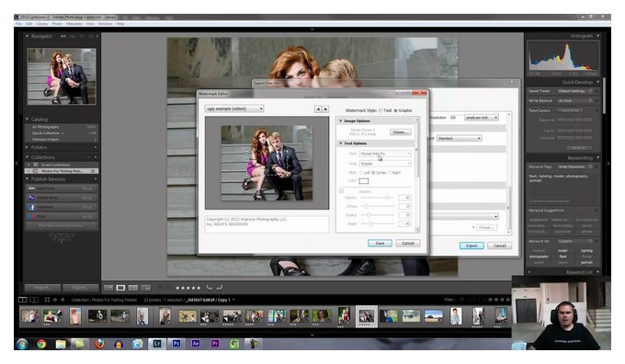
Task: Collapse the Image Options section
Action: pos(341,120)
